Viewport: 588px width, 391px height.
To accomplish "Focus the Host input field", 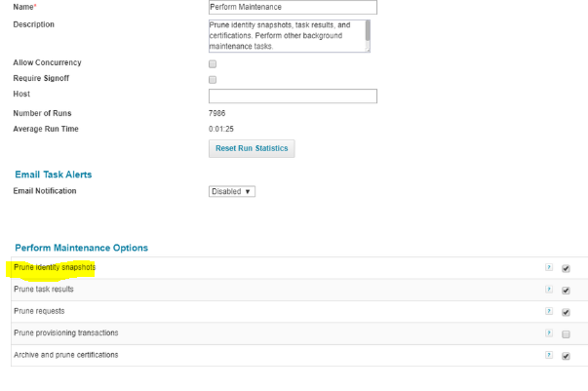I will click(x=293, y=96).
